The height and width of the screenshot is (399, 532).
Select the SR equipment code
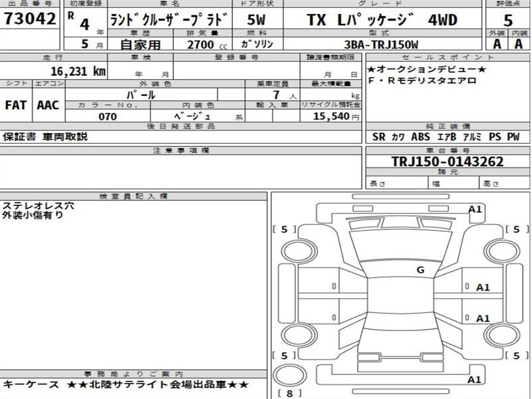[x=378, y=137]
